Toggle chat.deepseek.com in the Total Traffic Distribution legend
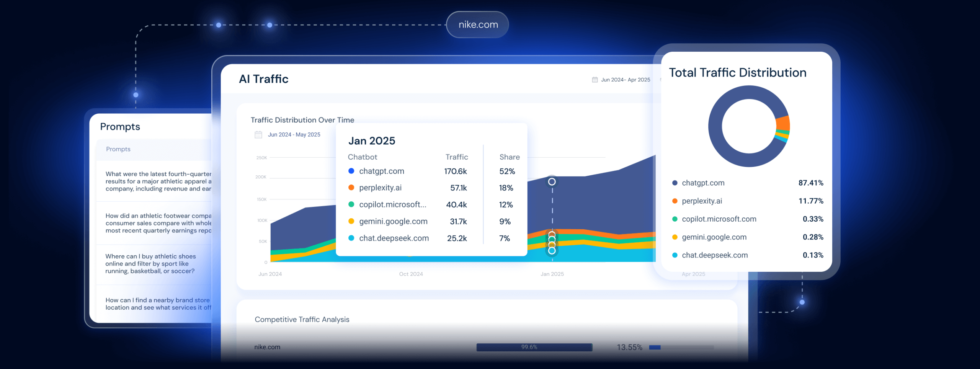Image resolution: width=980 pixels, height=369 pixels. pos(715,255)
